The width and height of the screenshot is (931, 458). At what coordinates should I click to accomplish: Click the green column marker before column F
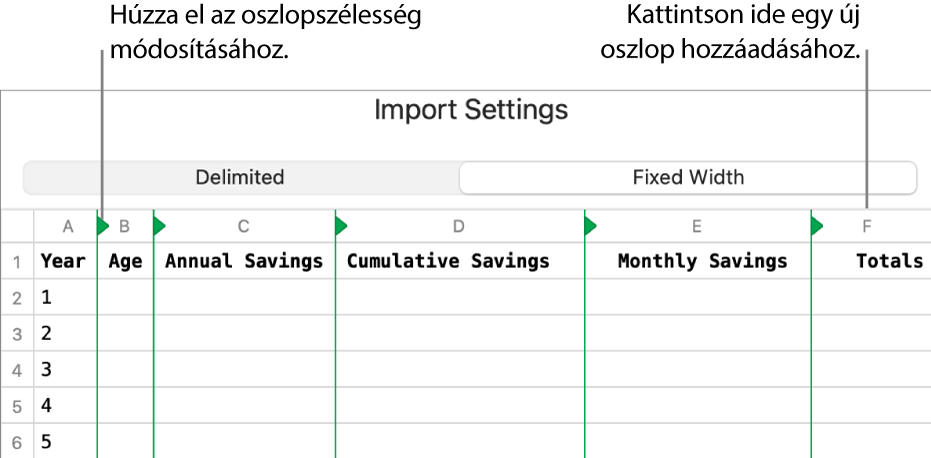coord(816,227)
